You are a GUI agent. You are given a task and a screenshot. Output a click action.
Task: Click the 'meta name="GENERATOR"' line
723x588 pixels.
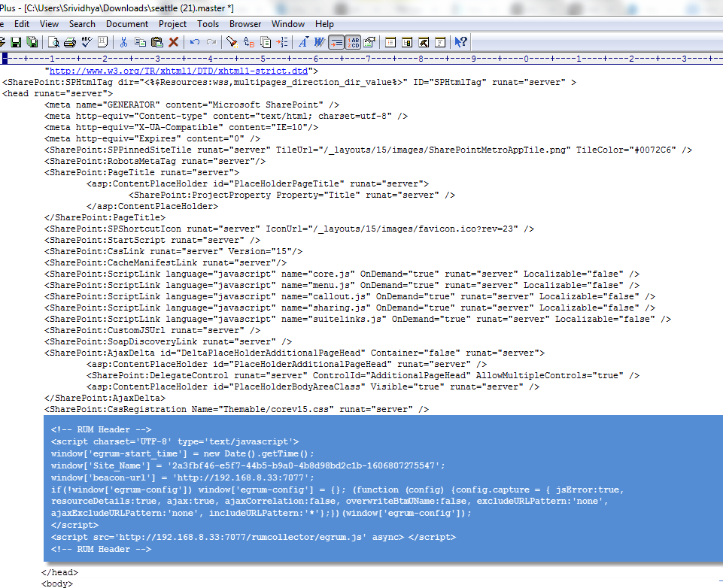(192, 105)
